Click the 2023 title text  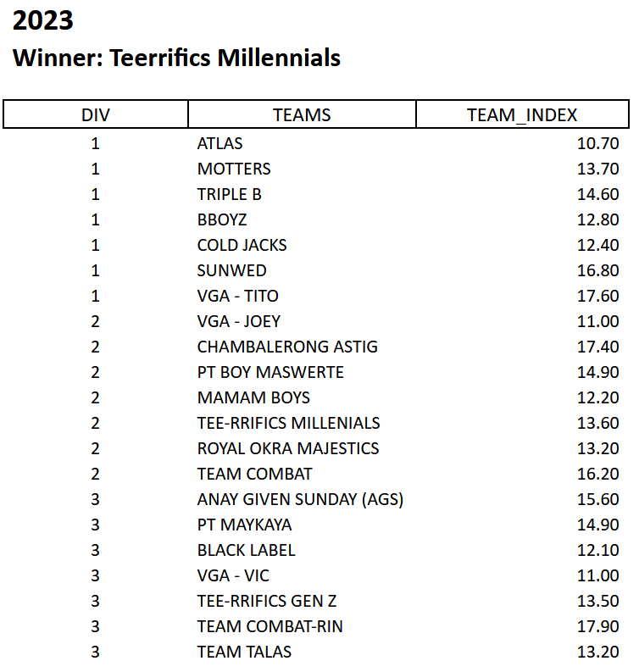click(43, 20)
